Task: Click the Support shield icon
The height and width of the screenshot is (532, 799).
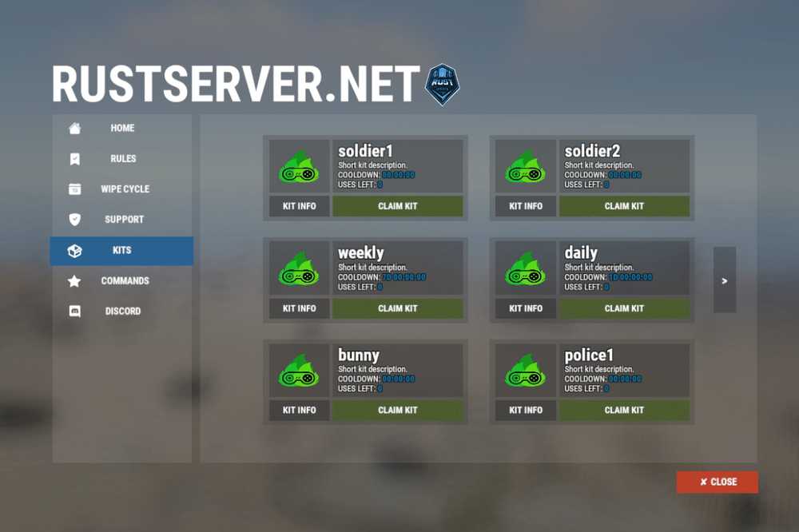Action: pos(74,220)
